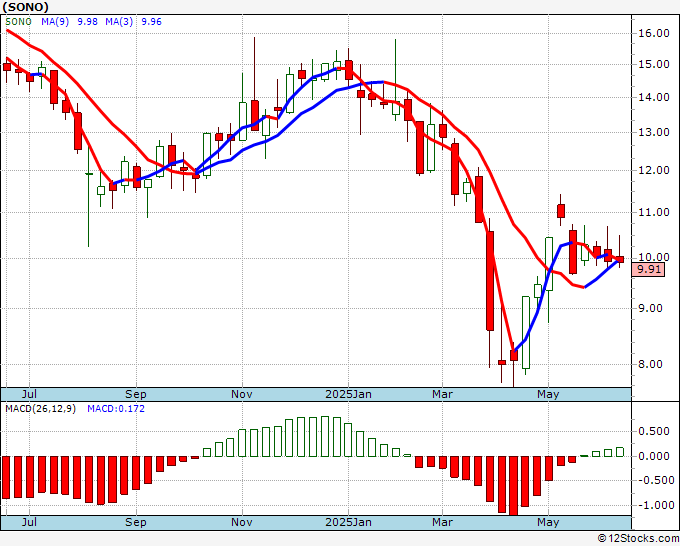
Task: Click May on the MACD time axis
Action: [548, 522]
